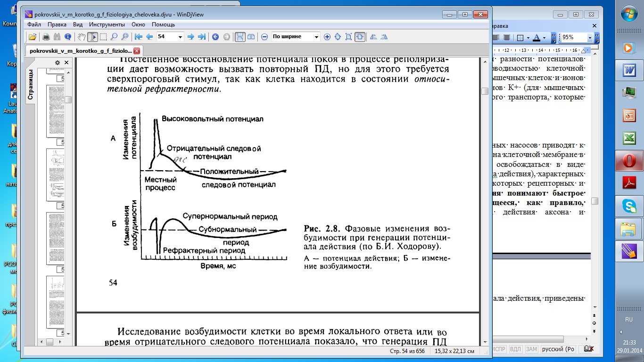The width and height of the screenshot is (644, 362).
Task: Fit page to window icon
Action: click(x=349, y=37)
